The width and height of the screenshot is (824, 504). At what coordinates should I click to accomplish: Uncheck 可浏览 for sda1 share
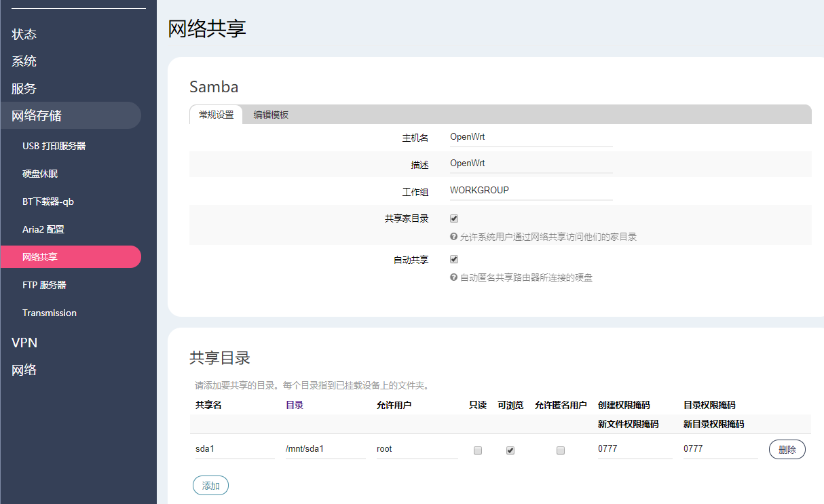pyautogui.click(x=510, y=450)
